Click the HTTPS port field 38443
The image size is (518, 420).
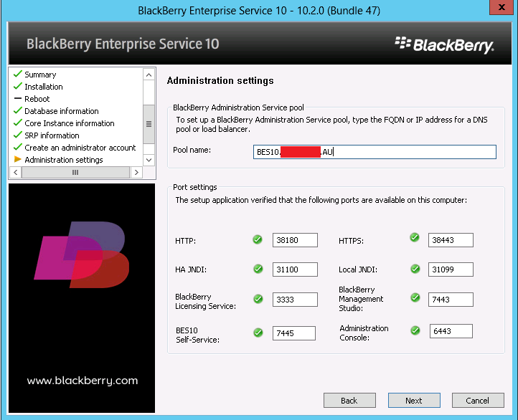(x=451, y=240)
